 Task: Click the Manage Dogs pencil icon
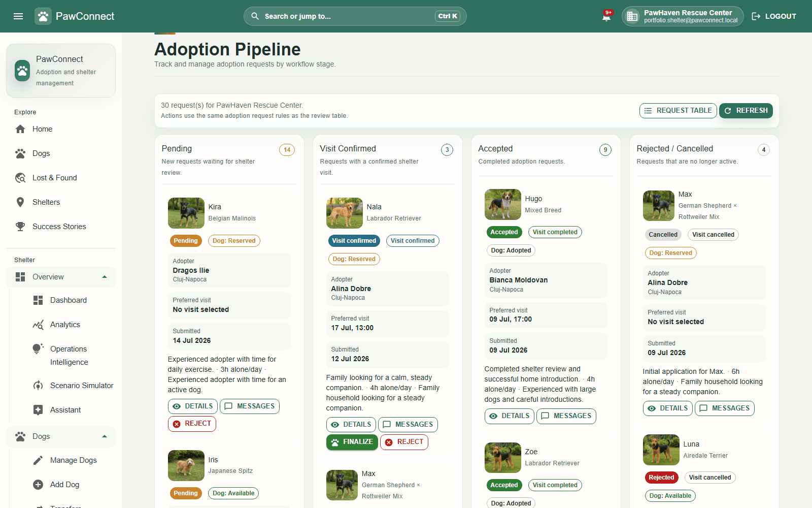(38, 460)
